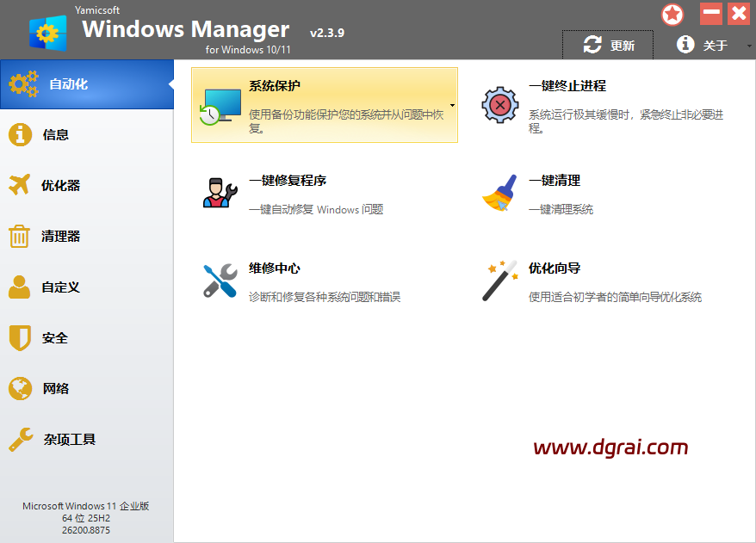Click the 更新 button label
The height and width of the screenshot is (543, 756).
[x=623, y=46]
